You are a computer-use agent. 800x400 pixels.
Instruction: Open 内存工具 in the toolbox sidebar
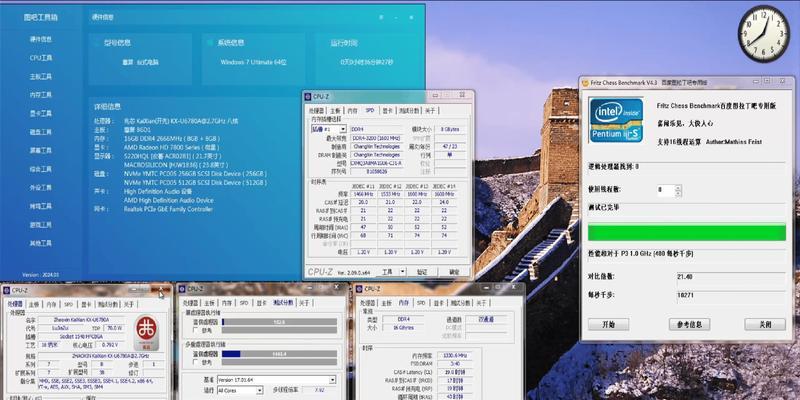coord(40,95)
